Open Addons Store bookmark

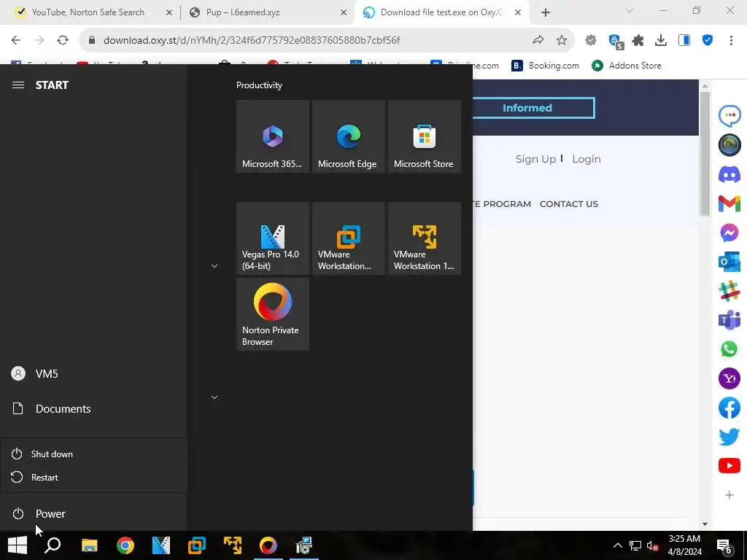click(627, 65)
